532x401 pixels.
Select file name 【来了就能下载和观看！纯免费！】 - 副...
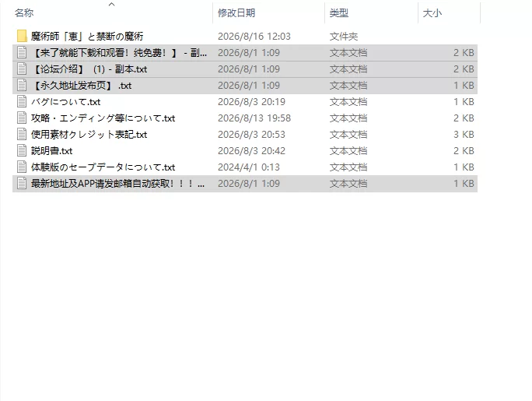coord(120,53)
